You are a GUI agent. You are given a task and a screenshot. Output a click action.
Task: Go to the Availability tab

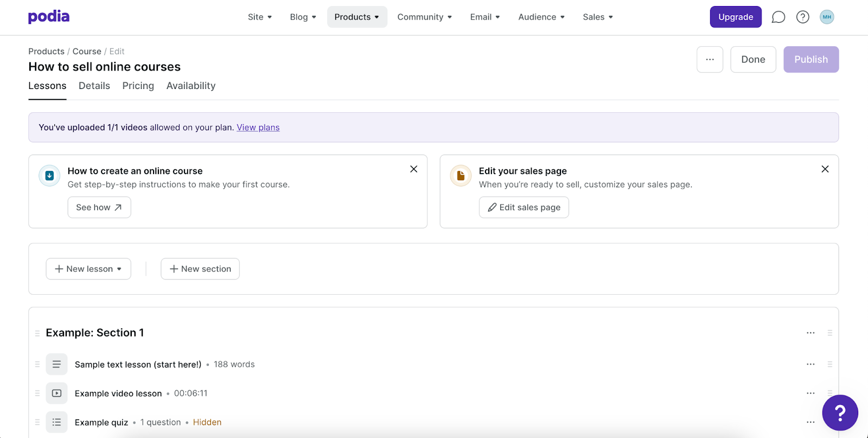[190, 86]
